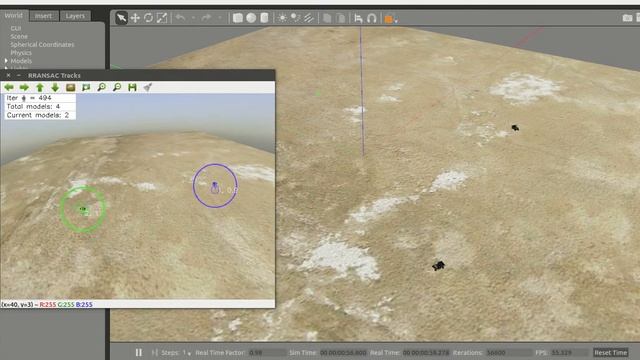This screenshot has width=640, height=360.
Task: Click the Iterations value field
Action: pyautogui.click(x=508, y=353)
